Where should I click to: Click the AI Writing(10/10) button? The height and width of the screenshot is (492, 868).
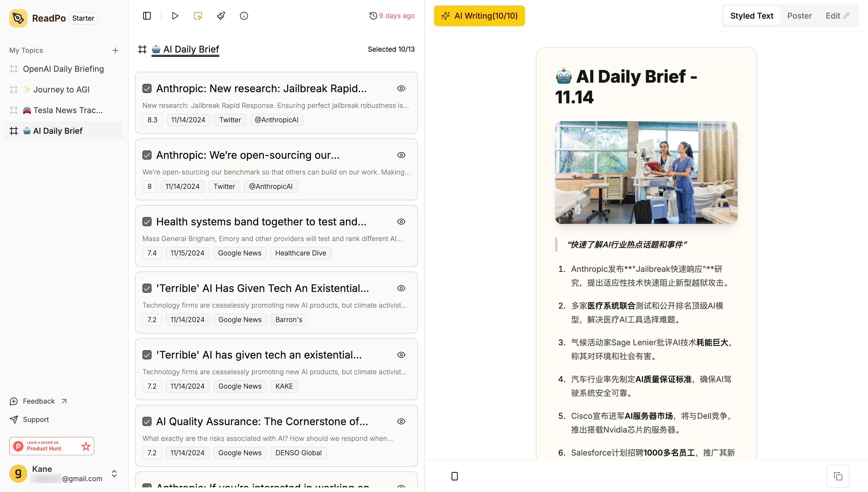click(479, 16)
